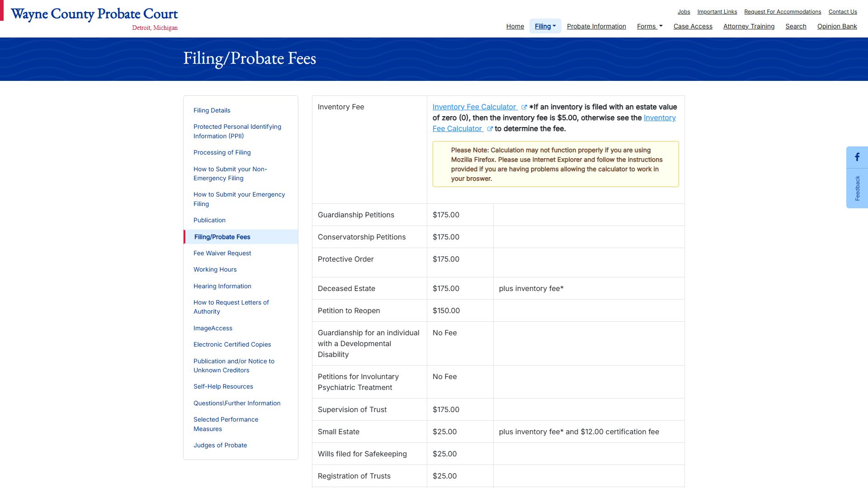
Task: Open the Opinion Bank page
Action: pyautogui.click(x=836, y=26)
